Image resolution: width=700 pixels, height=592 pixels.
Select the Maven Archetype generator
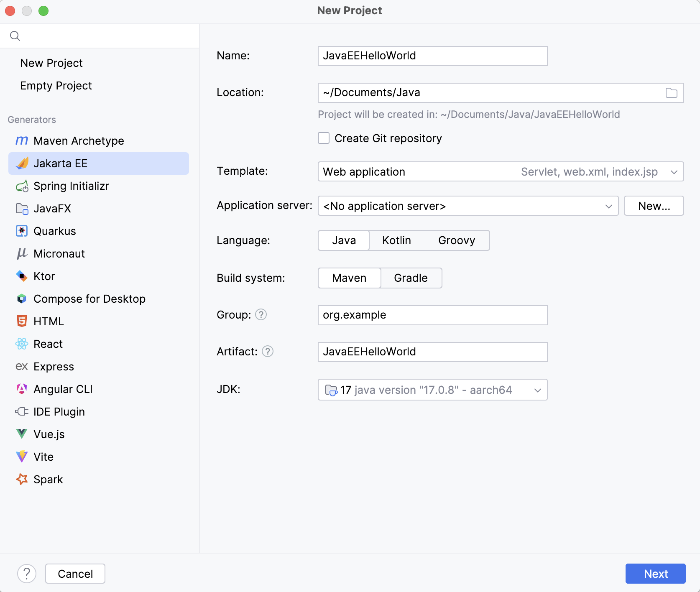99,141
